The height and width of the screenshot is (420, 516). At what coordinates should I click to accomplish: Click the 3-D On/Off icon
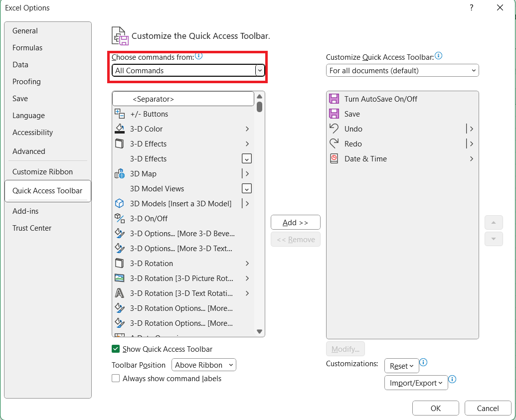pyautogui.click(x=120, y=218)
